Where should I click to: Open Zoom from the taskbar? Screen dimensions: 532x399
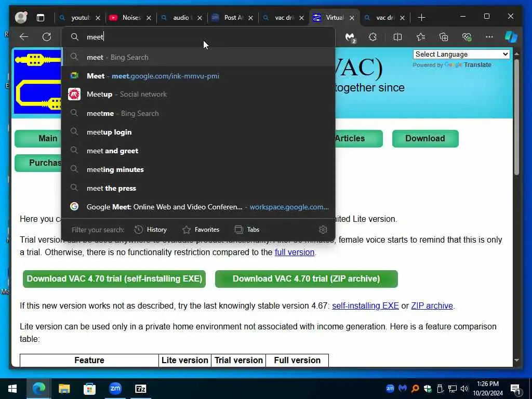(115, 389)
